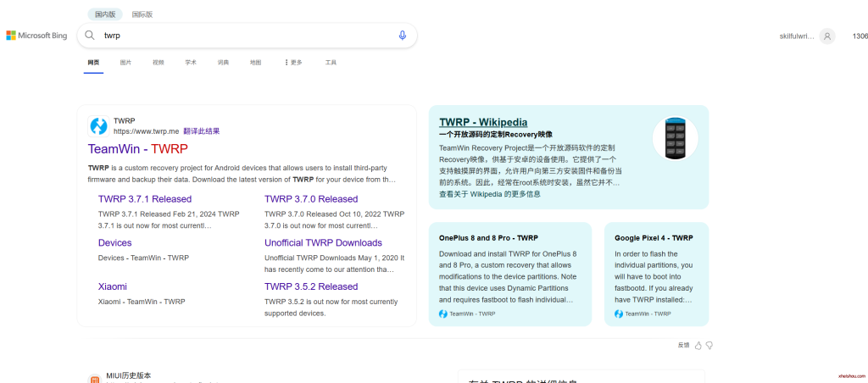Select the 词典 tab
The image size is (868, 383).
(223, 63)
